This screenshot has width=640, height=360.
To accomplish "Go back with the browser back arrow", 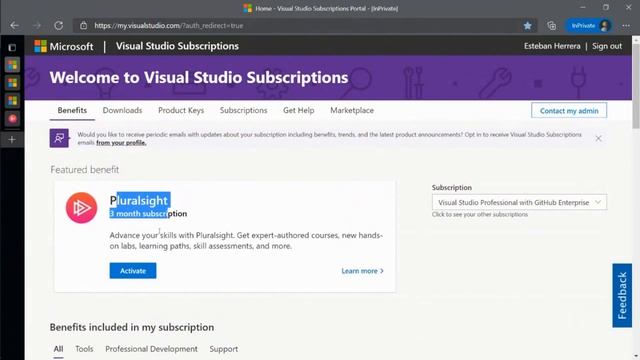I will (15, 26).
